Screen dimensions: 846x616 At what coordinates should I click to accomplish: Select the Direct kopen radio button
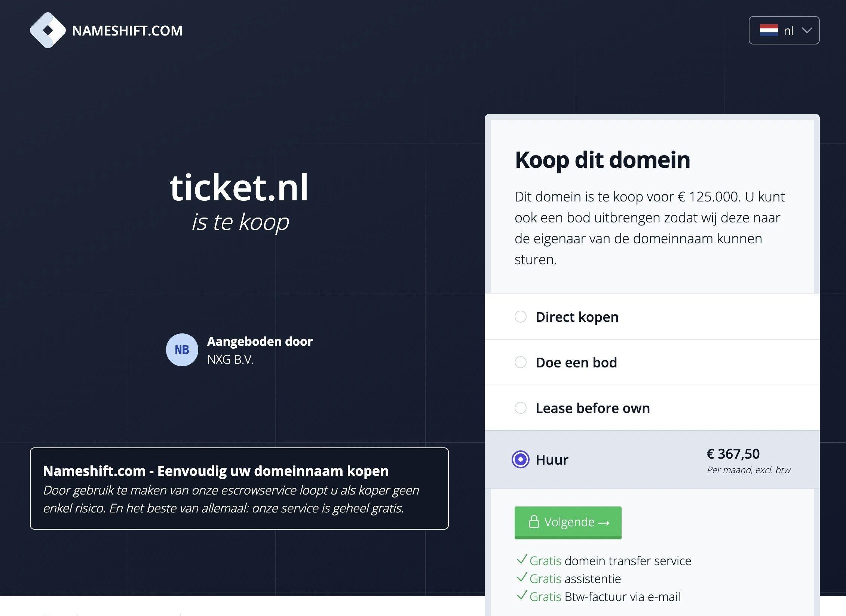pos(521,317)
